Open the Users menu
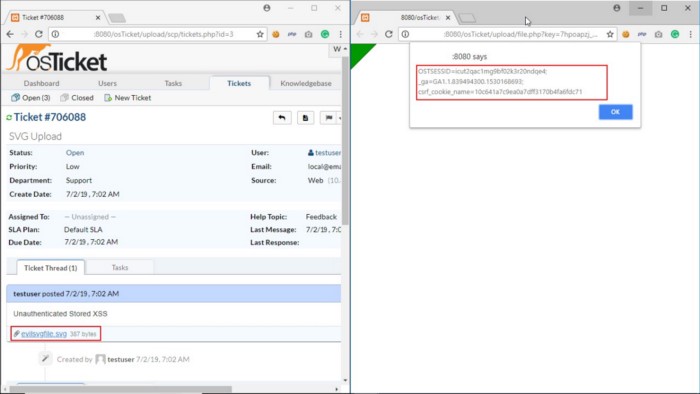 tap(107, 83)
